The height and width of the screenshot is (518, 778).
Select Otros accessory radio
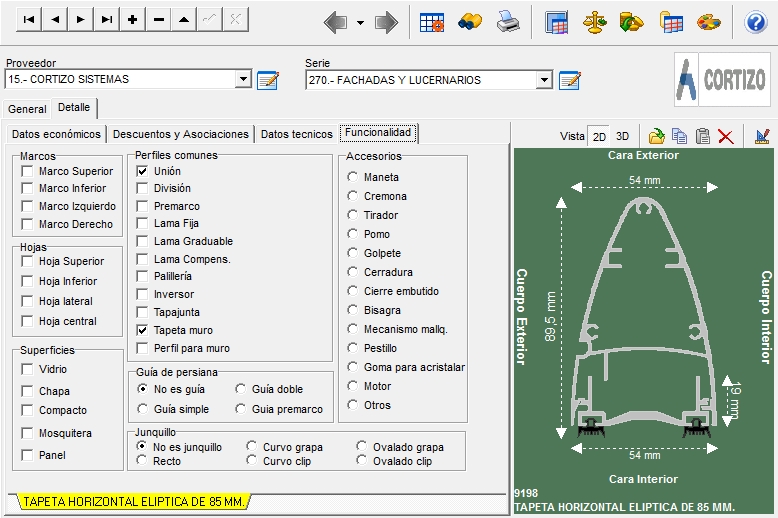click(x=352, y=404)
